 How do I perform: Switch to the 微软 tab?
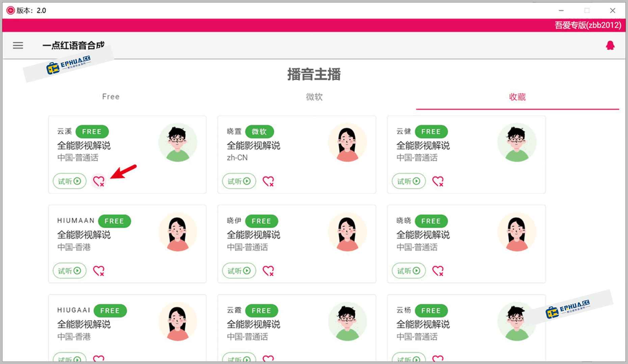coord(314,97)
